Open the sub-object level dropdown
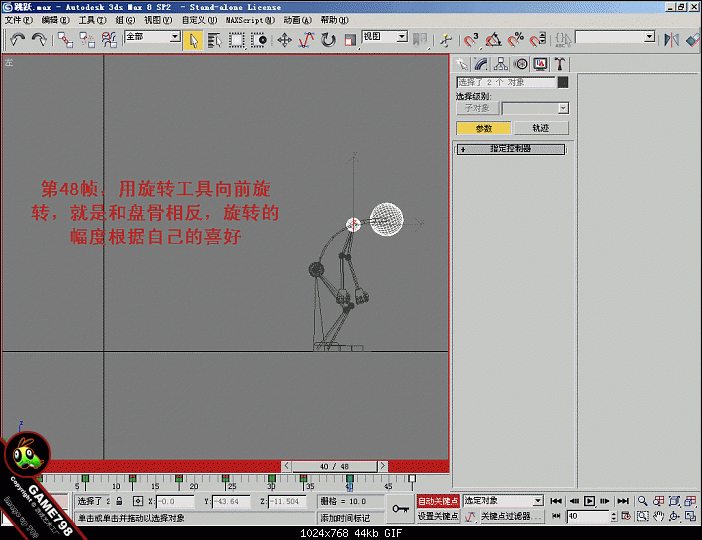 click(x=535, y=108)
